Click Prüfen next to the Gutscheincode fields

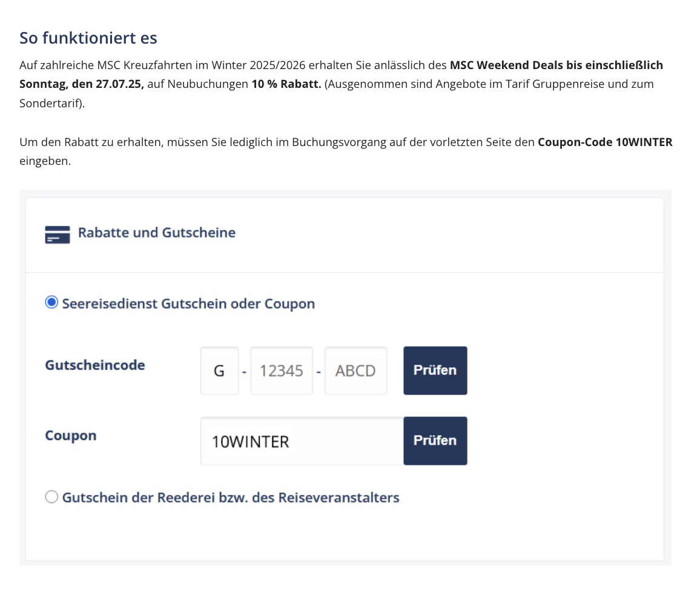435,370
